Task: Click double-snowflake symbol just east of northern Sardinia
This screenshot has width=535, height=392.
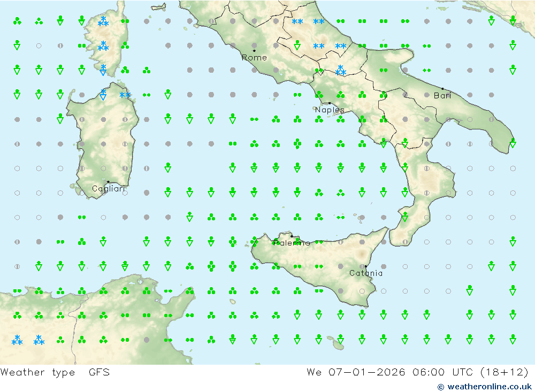Action: coord(125,95)
